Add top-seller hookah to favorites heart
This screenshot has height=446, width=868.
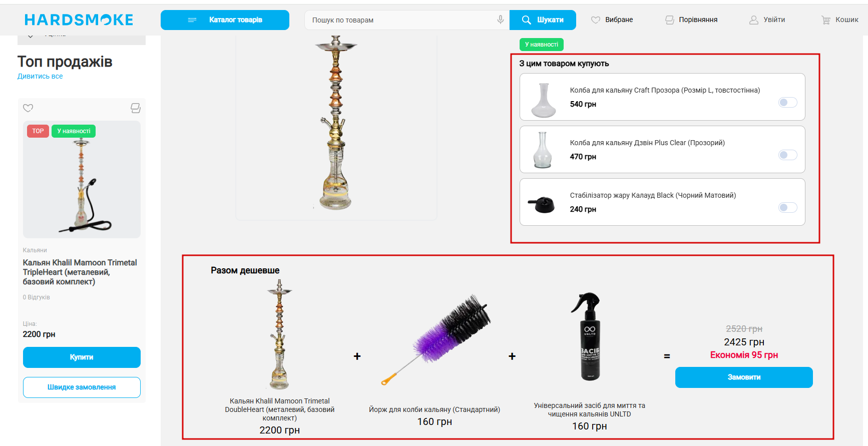(x=28, y=108)
